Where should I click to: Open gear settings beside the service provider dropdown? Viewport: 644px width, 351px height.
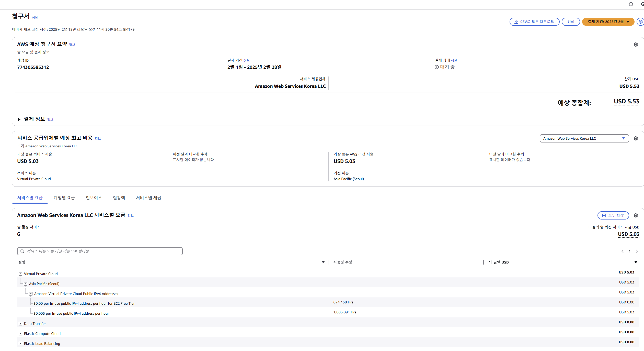point(636,138)
